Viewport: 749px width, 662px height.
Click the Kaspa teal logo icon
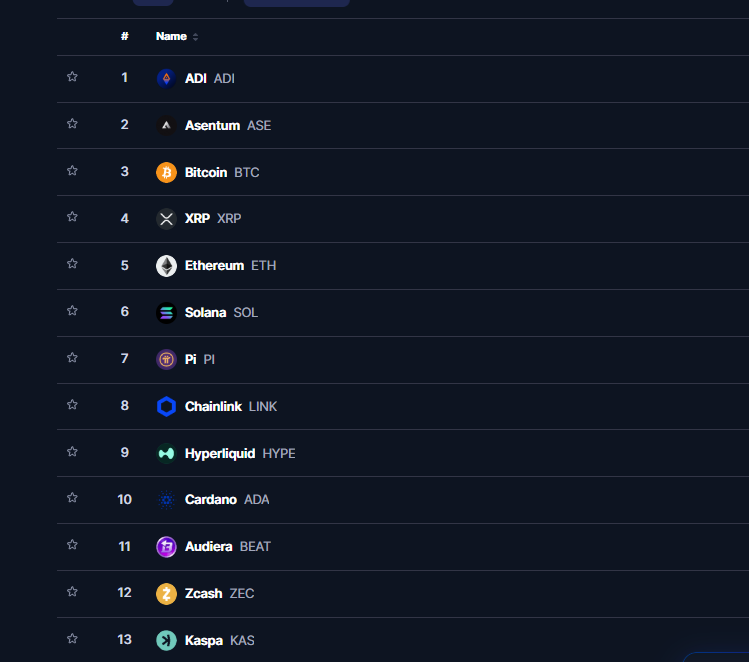[166, 641]
